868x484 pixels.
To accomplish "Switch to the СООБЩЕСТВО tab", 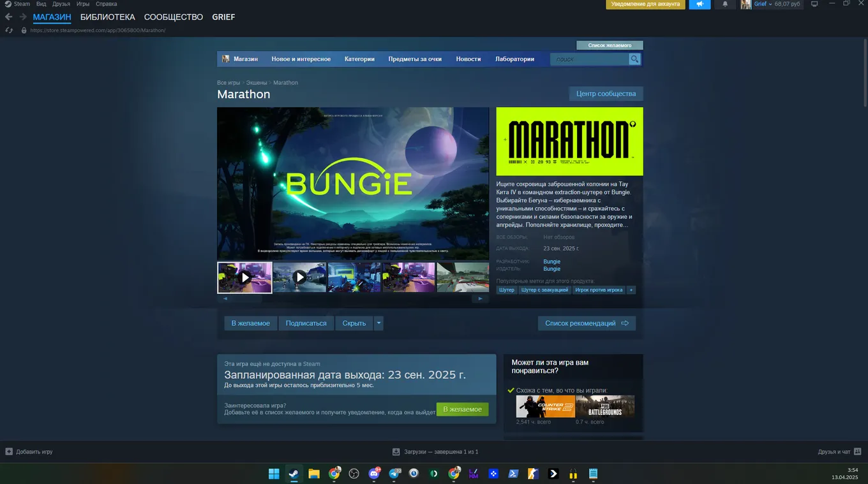I will point(174,17).
